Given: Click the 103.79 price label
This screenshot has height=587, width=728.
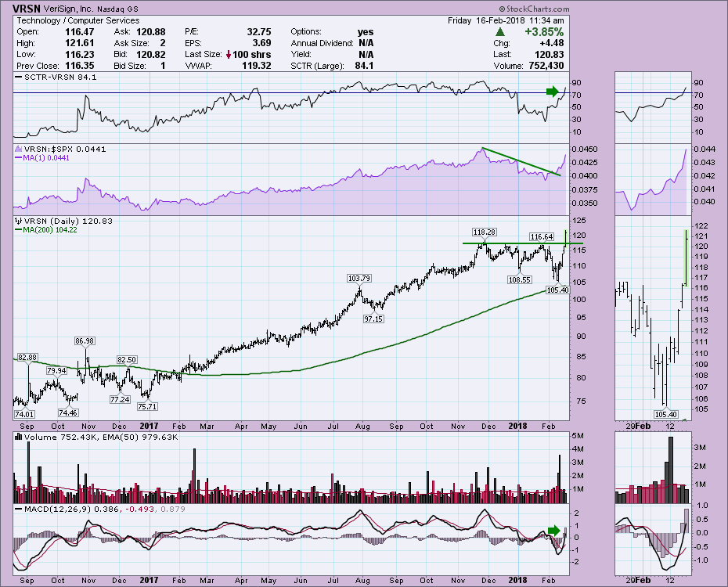Looking at the screenshot, I should pyautogui.click(x=359, y=279).
